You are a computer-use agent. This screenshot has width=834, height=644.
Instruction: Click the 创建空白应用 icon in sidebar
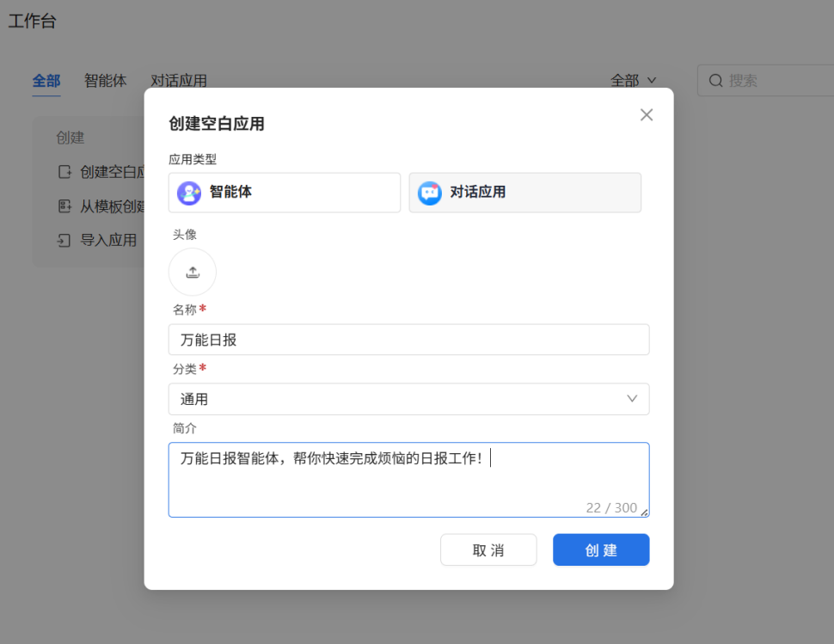click(64, 172)
